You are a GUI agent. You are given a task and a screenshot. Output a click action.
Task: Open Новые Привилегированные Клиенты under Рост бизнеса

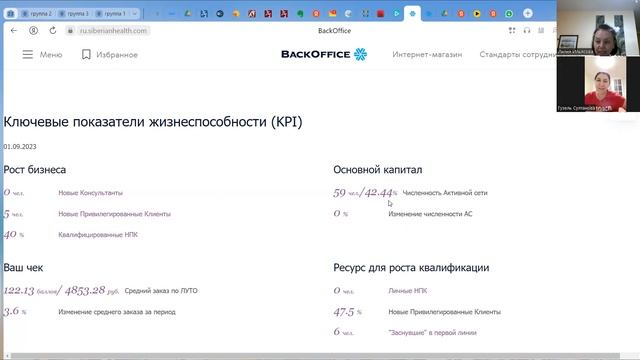pos(114,214)
